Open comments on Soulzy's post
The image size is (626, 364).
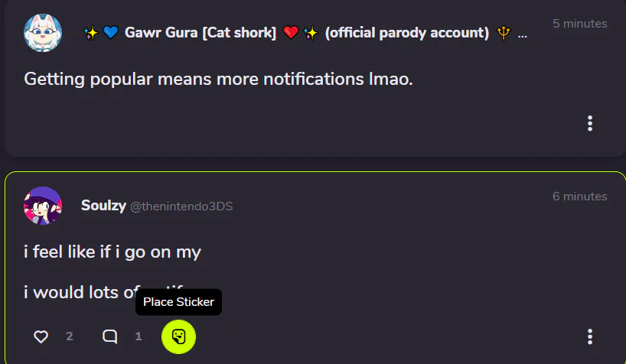pos(109,336)
